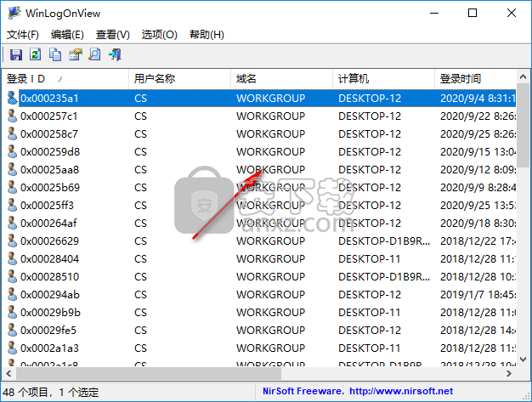Image resolution: width=532 pixels, height=402 pixels.
Task: Click user icon of row 0x00029fe5
Action: coord(12,330)
